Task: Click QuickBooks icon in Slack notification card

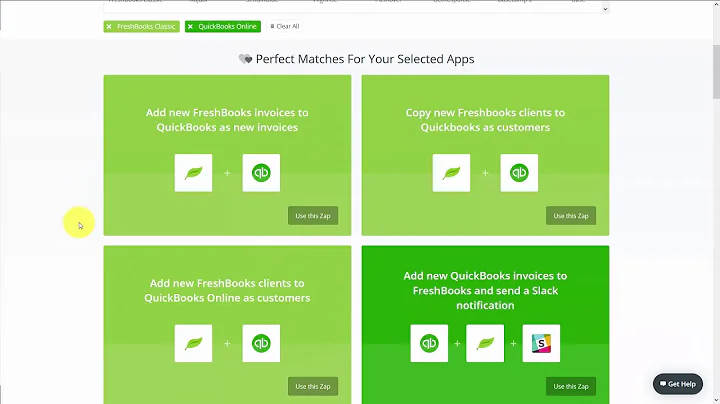Action: point(429,343)
